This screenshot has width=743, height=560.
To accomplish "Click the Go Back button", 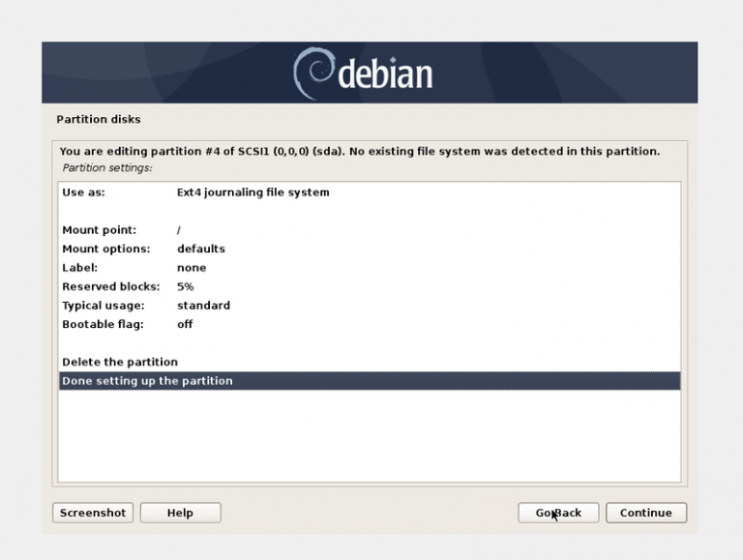I will click(x=558, y=513).
